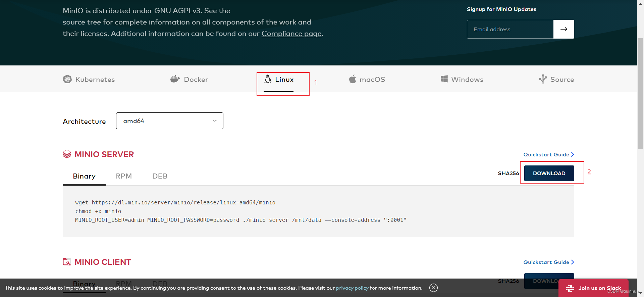The height and width of the screenshot is (297, 644).
Task: Click the macOS apple icon
Action: click(353, 79)
